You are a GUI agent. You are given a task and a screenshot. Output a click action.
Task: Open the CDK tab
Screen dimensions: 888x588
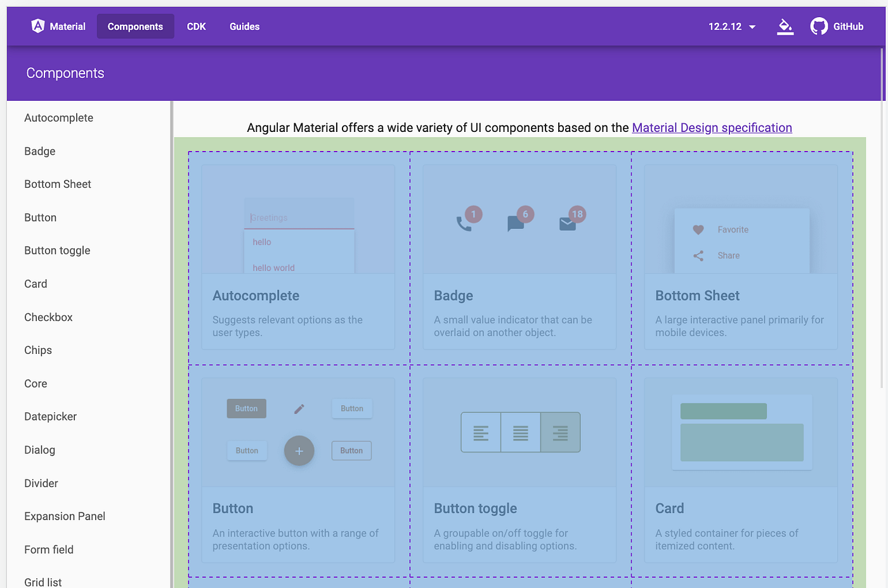tap(197, 27)
